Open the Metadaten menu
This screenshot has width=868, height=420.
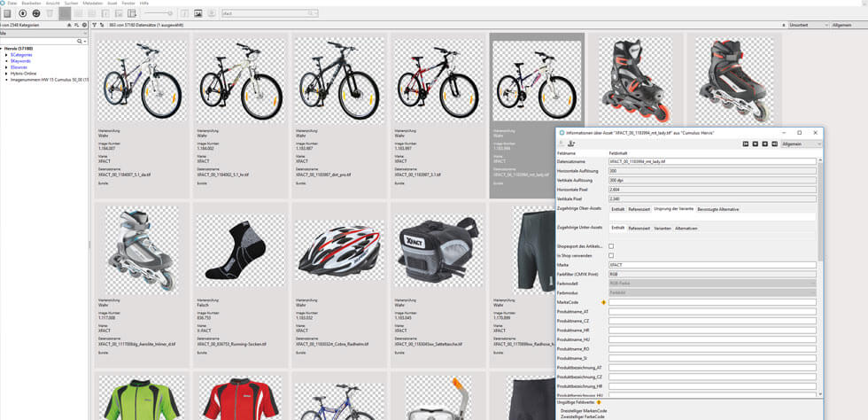[x=92, y=3]
